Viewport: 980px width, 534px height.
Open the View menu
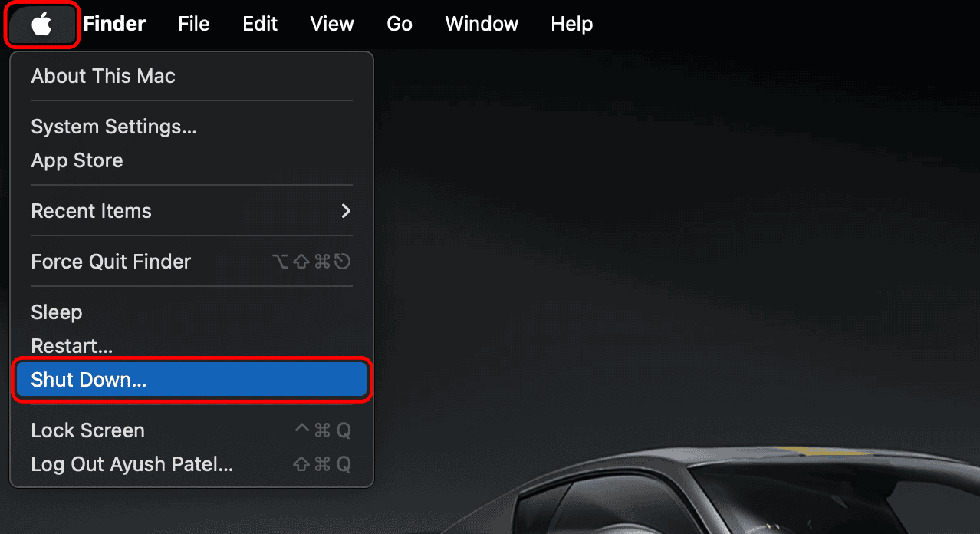click(332, 24)
